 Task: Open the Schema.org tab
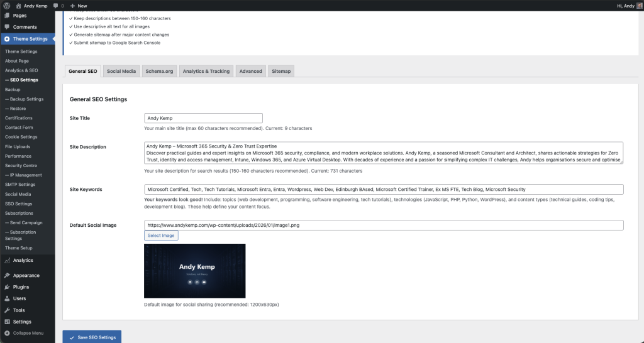point(159,71)
